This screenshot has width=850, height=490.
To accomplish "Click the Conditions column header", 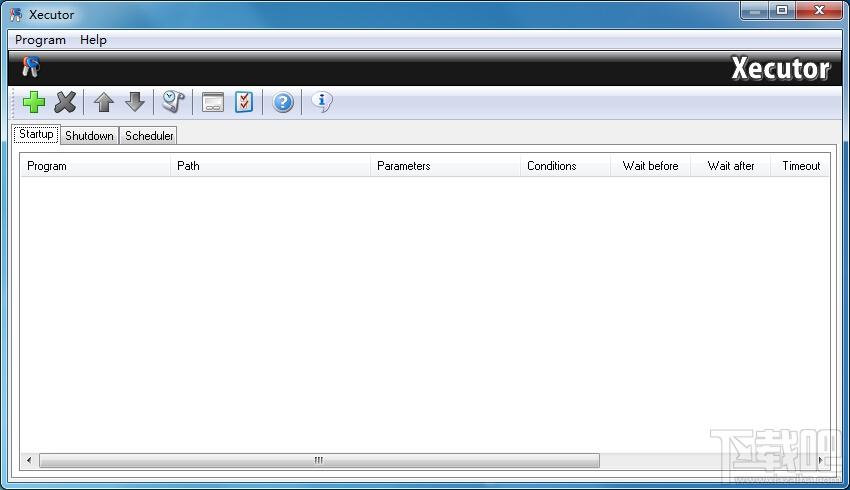I will [565, 166].
